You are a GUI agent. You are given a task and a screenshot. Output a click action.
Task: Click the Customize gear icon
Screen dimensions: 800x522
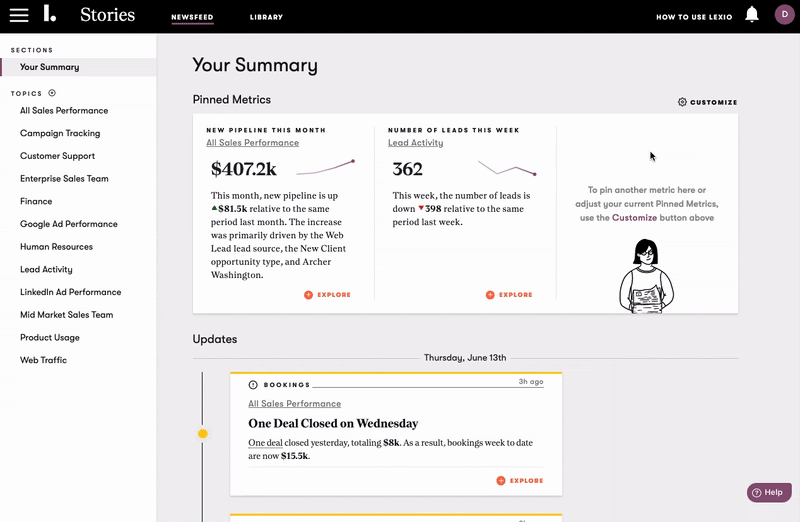point(682,102)
